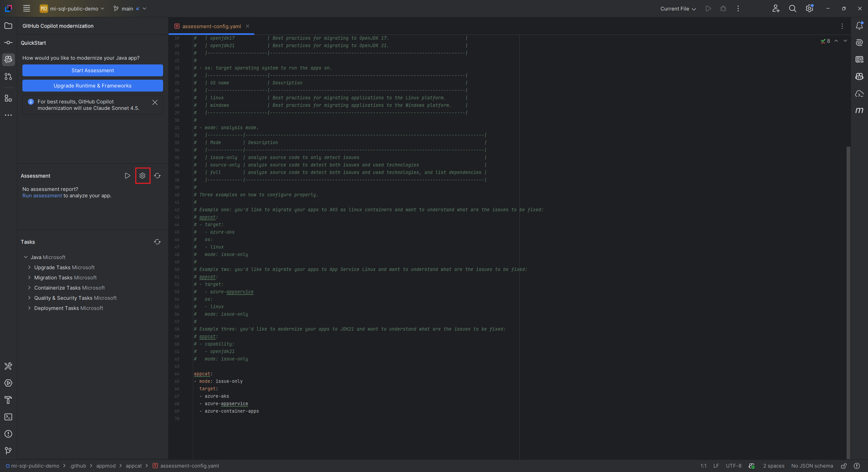Open the Pull Requests tool window
The image size is (868, 472).
tap(8, 77)
